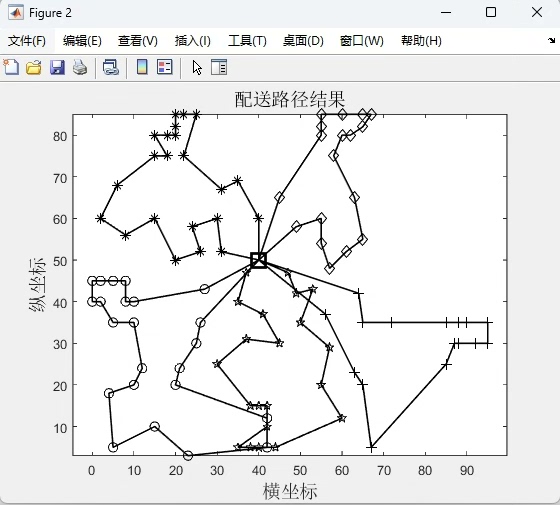The width and height of the screenshot is (560, 505).
Task: Click the y-axis tick label 80
Action: pyautogui.click(x=60, y=136)
